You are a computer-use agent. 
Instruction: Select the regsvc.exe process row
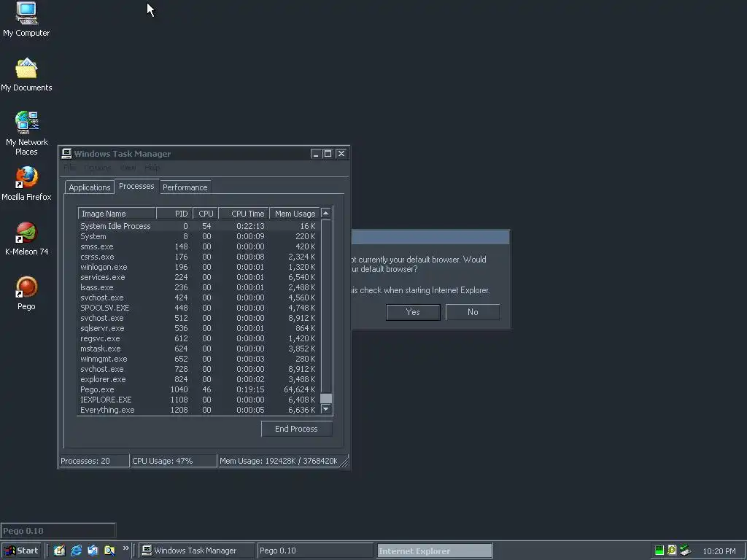198,338
